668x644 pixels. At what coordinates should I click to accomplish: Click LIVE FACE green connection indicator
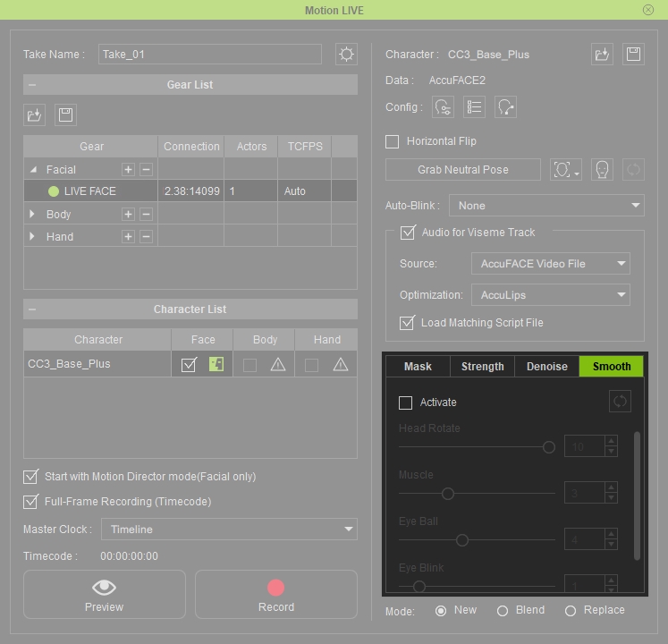[x=54, y=191]
